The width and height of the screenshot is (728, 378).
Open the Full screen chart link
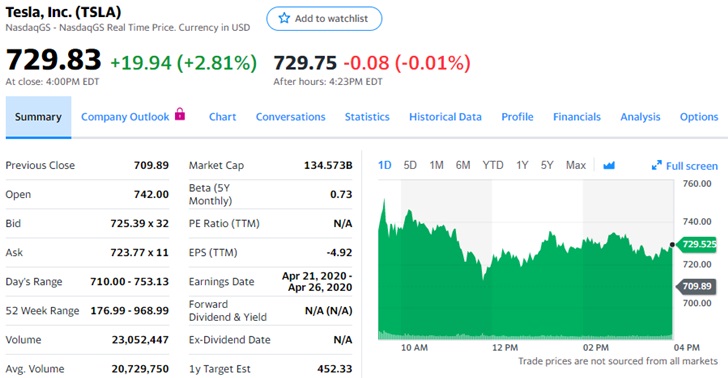pos(684,166)
